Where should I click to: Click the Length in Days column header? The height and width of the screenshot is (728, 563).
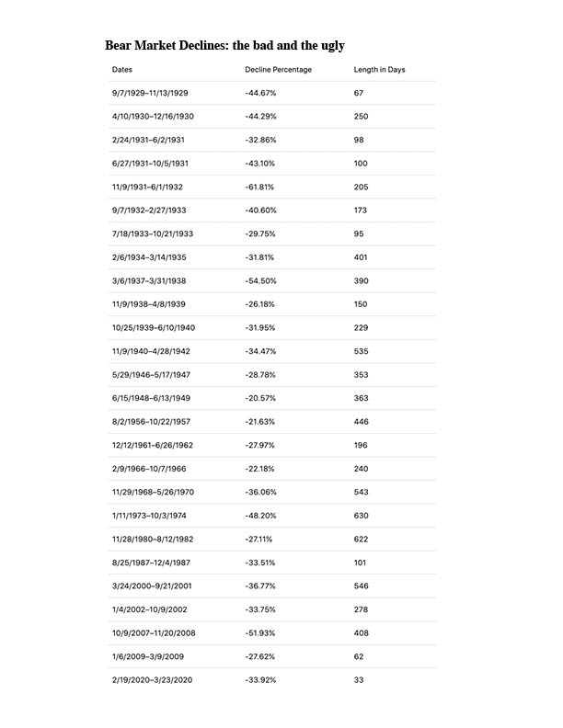click(380, 70)
